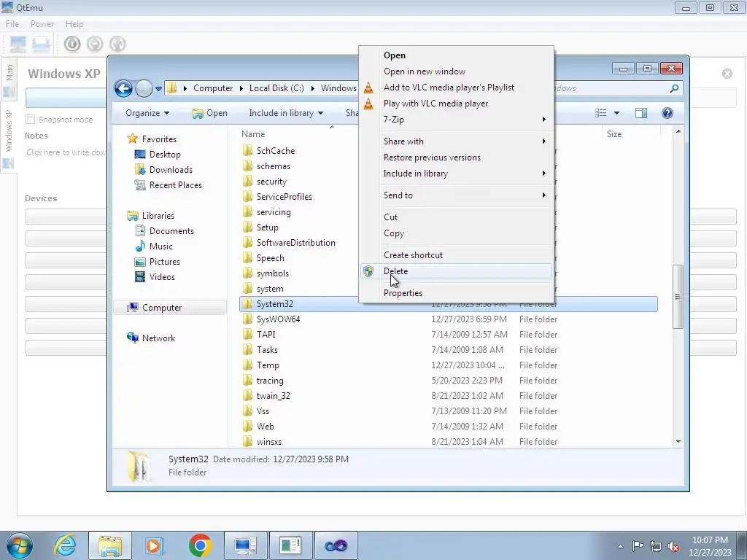The width and height of the screenshot is (747, 560).
Task: Open the Organize dropdown
Action: pyautogui.click(x=147, y=113)
